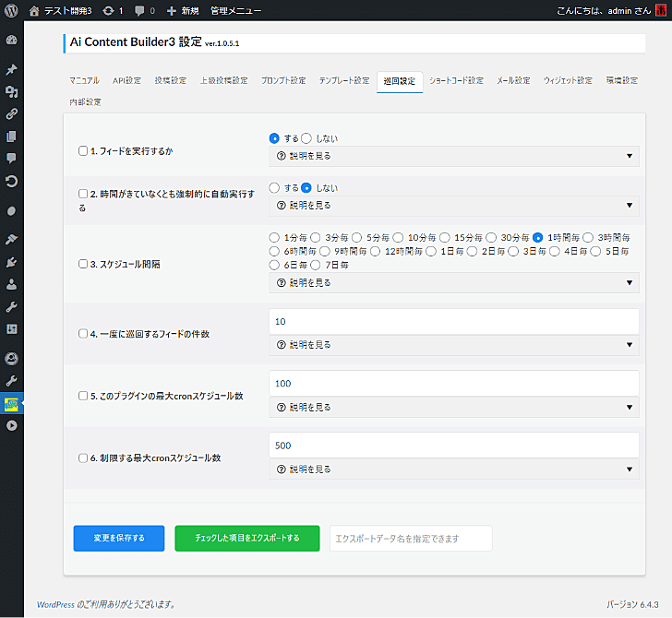Switch to 環境設定 tab

pos(622,80)
